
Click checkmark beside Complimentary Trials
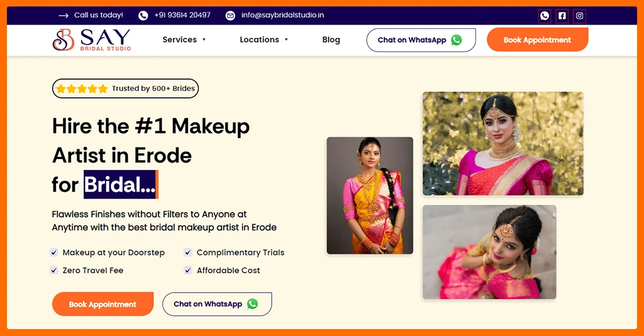coord(187,252)
